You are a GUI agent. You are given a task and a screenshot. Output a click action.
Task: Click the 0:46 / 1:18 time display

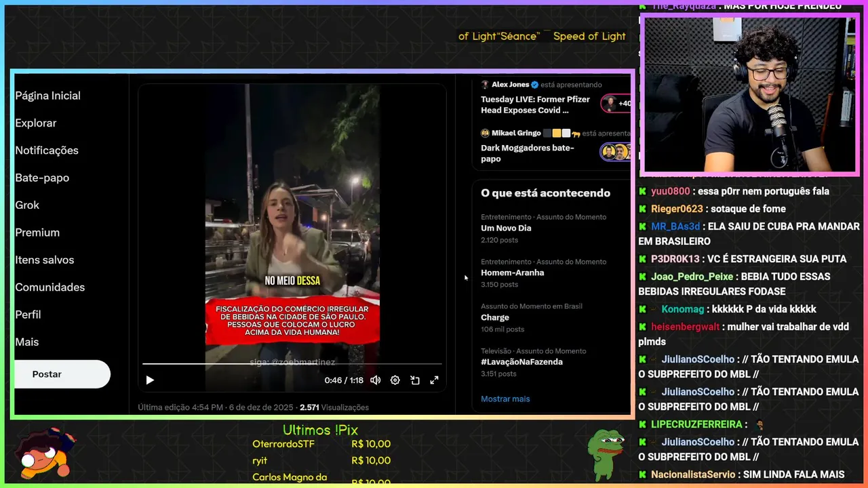(x=344, y=380)
